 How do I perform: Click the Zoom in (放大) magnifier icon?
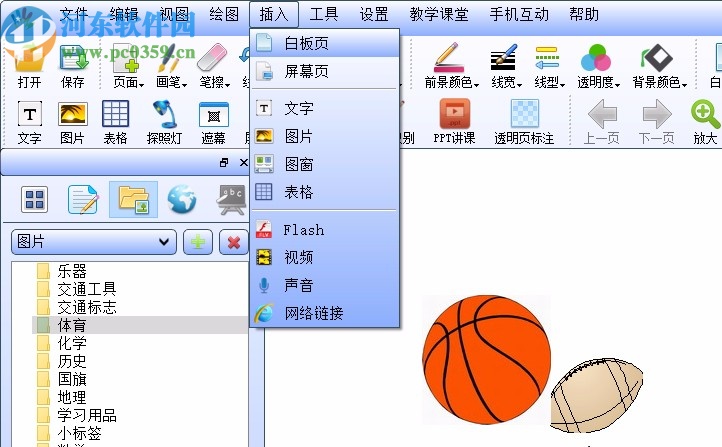[x=705, y=122]
